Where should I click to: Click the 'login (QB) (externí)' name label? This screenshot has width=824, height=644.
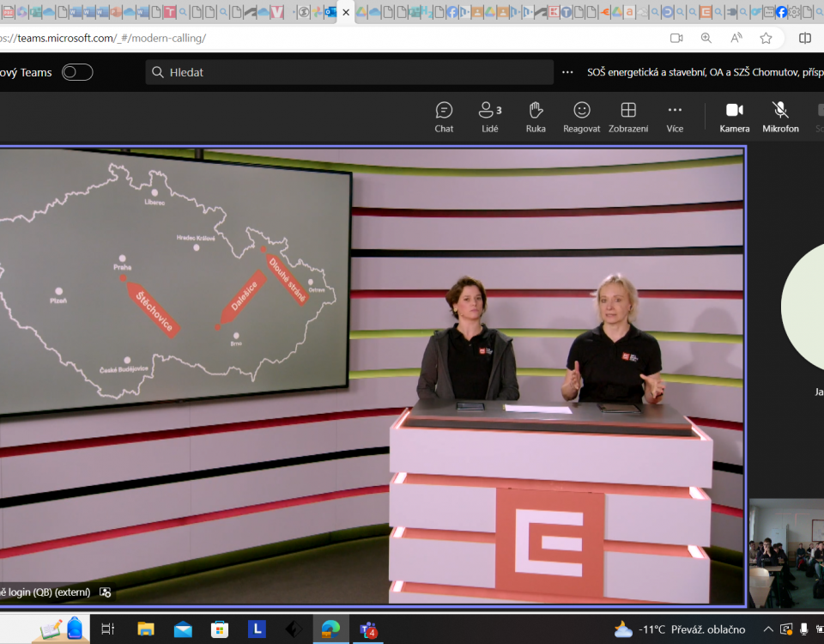click(x=45, y=592)
